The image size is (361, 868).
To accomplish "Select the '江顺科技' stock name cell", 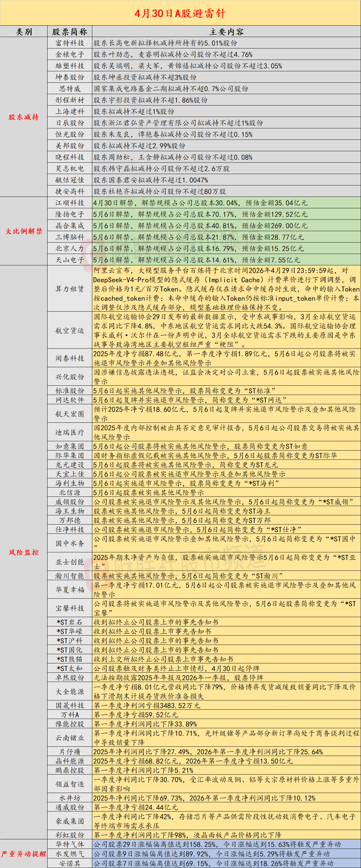I will pos(69,203).
